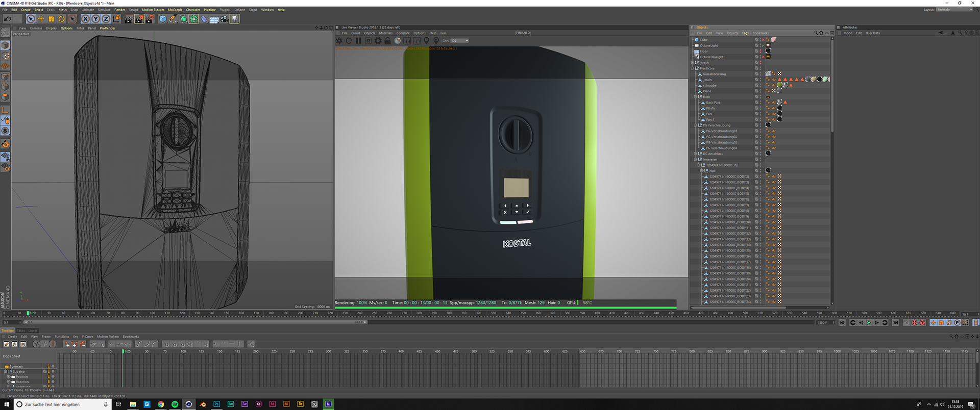Image resolution: width=980 pixels, height=410 pixels.
Task: Open viewport ProRender menu
Action: coord(108,28)
